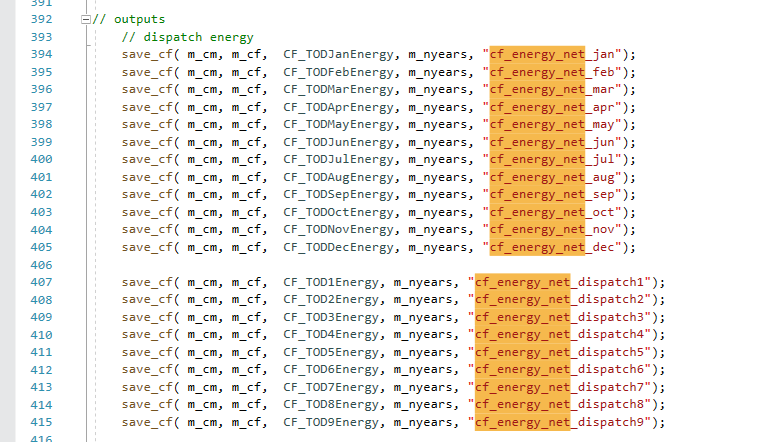Image resolution: width=764 pixels, height=442 pixels.
Task: Click CF_TOD1Energy identifier
Action: click(331, 282)
